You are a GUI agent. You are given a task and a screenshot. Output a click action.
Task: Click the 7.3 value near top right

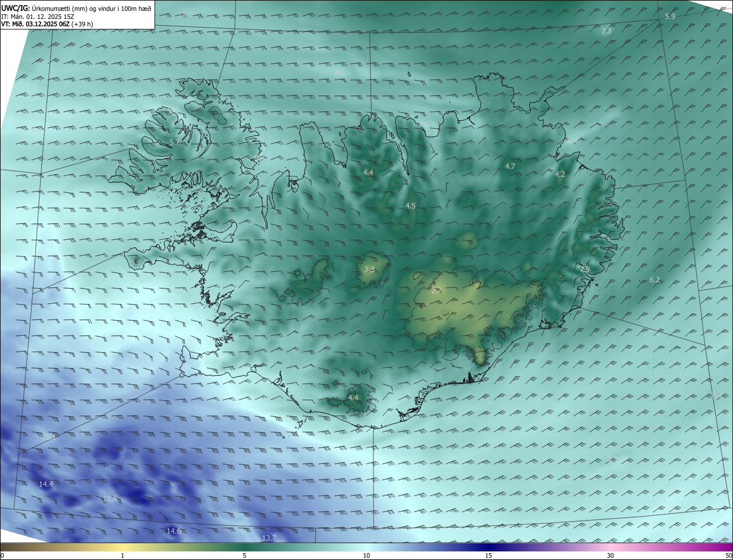click(606, 31)
